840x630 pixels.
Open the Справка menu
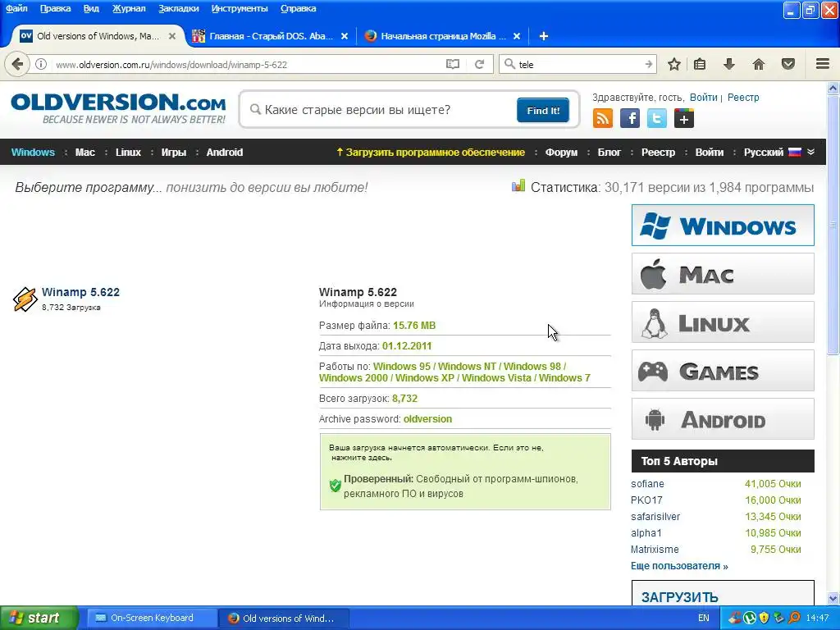(298, 8)
